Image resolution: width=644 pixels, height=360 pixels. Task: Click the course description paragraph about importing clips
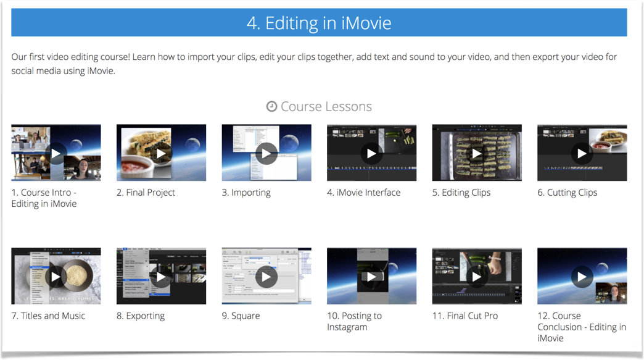pos(314,64)
